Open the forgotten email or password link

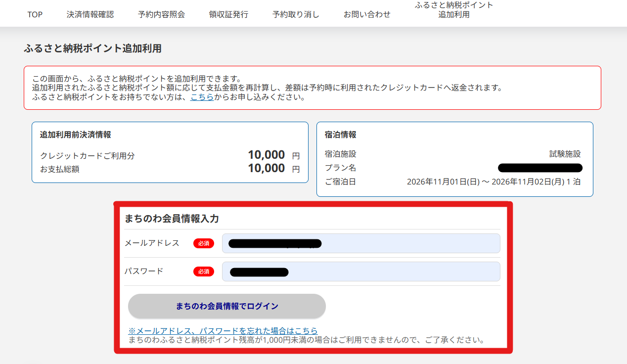(x=223, y=331)
